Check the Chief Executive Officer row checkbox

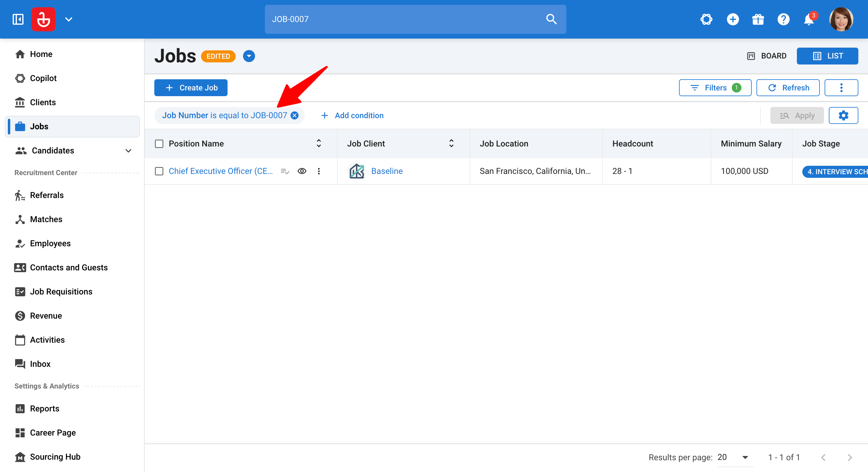tap(159, 171)
